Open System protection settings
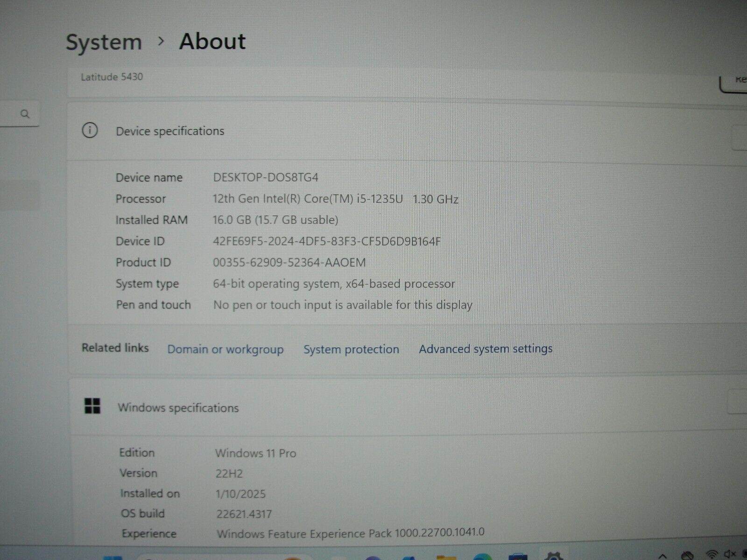Image resolution: width=747 pixels, height=560 pixels. 351,349
